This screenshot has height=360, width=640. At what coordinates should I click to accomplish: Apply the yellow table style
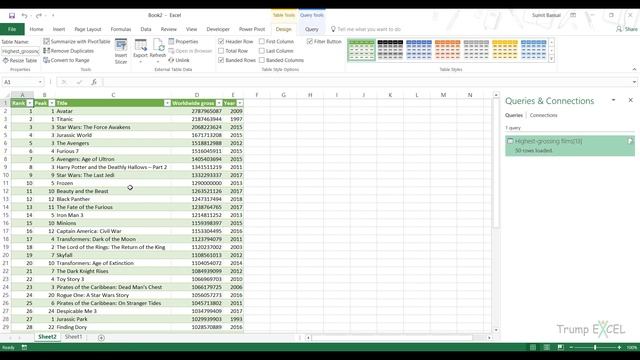coord(505,50)
